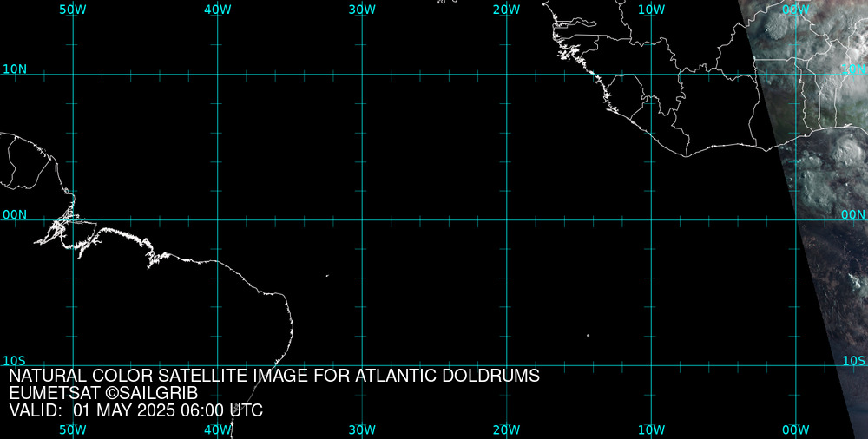
Task: Click the caption line "NATURAL COLOR SATELLITE IMAGE FOR ATLANTIC DOLDRUMS"
Action: point(274,376)
